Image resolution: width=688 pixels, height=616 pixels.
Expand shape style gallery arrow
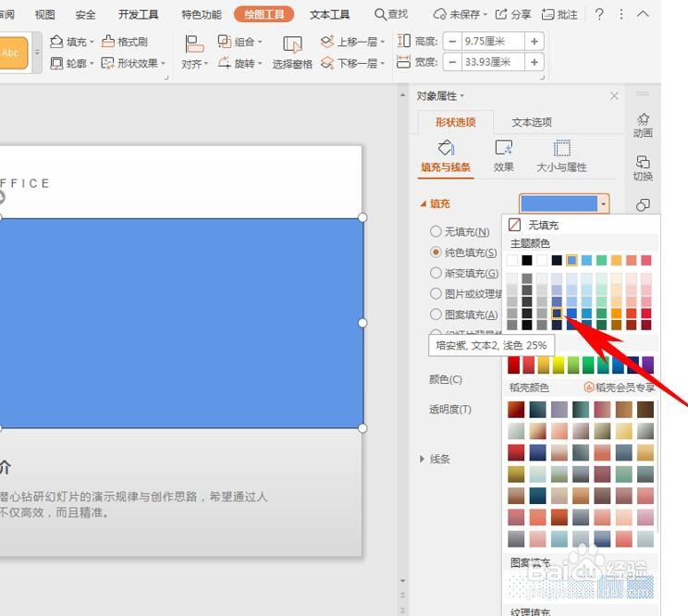(x=37, y=53)
